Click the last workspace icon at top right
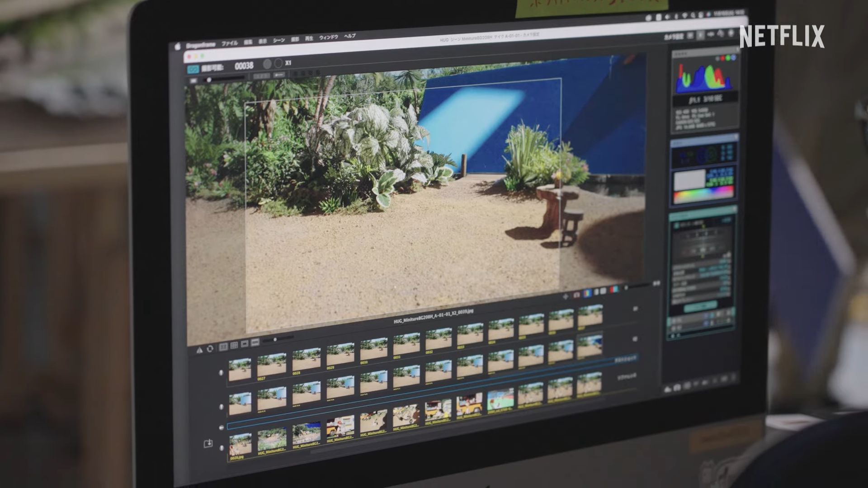This screenshot has width=868, height=488. 731,33
